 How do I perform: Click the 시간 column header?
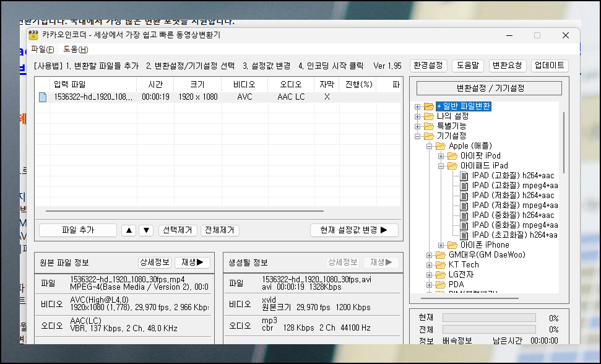[x=155, y=85]
